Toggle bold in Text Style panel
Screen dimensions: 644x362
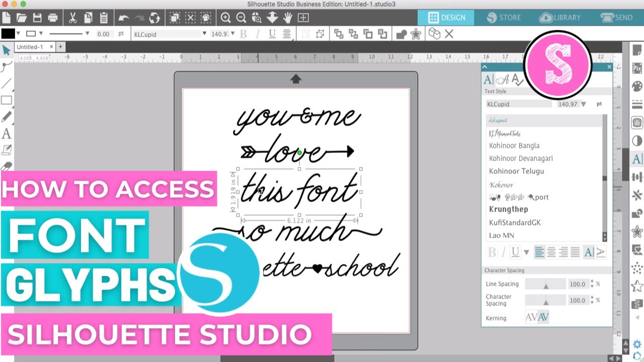[x=492, y=252]
